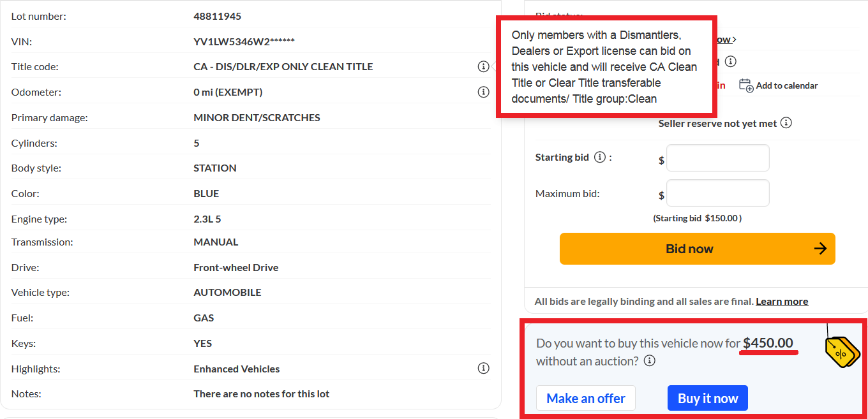Click the underlined $450.00 price

pos(768,343)
